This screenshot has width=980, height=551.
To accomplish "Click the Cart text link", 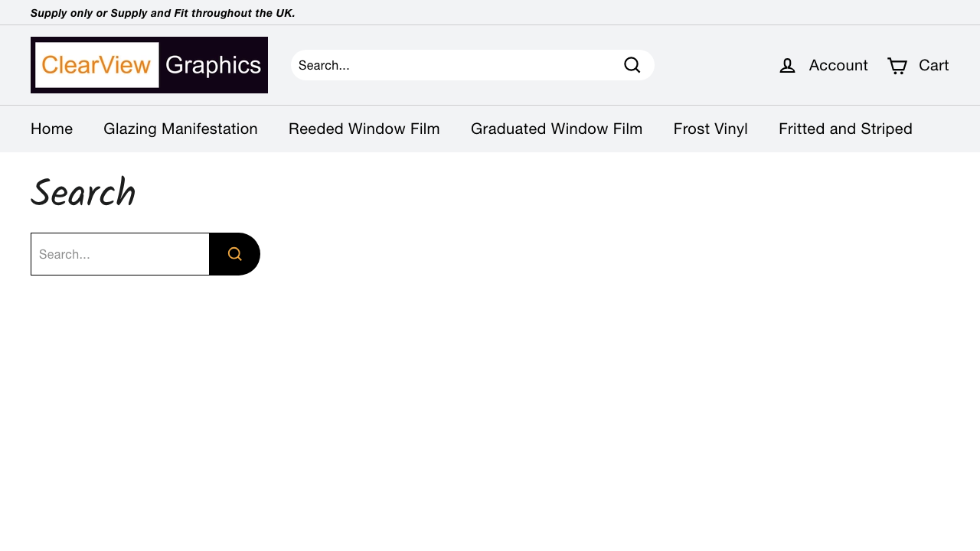I will click(933, 65).
